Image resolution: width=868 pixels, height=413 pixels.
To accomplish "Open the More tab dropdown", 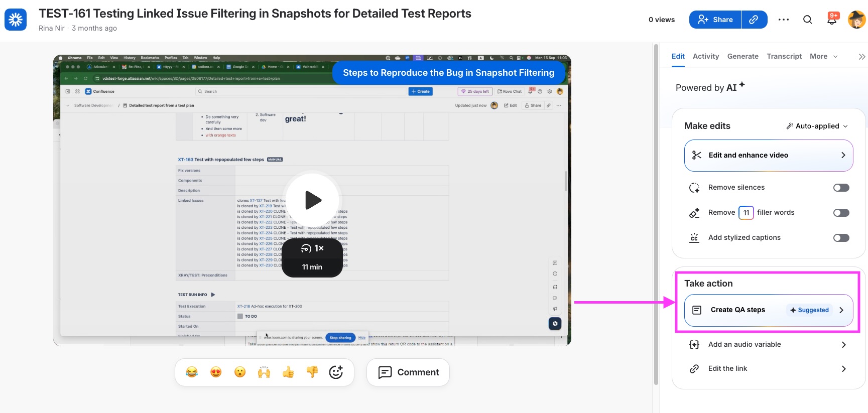I will click(x=824, y=56).
